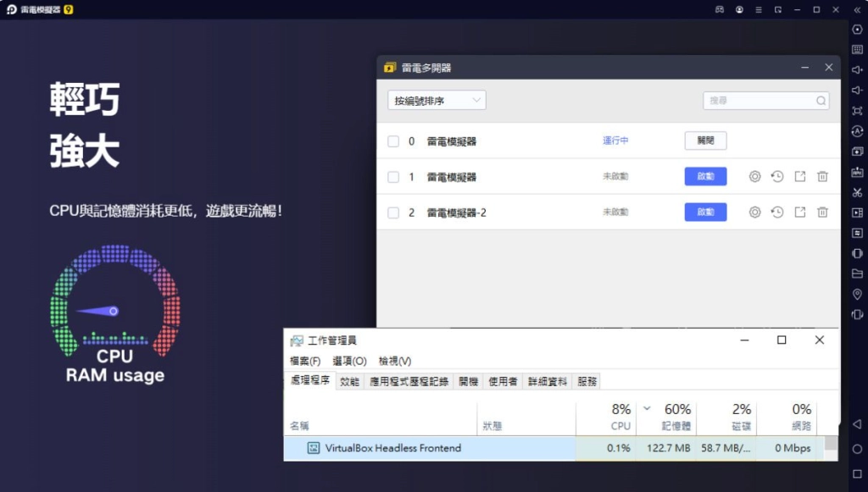Open the 按編號排序 sort dropdown
This screenshot has width=868, height=492.
(437, 101)
